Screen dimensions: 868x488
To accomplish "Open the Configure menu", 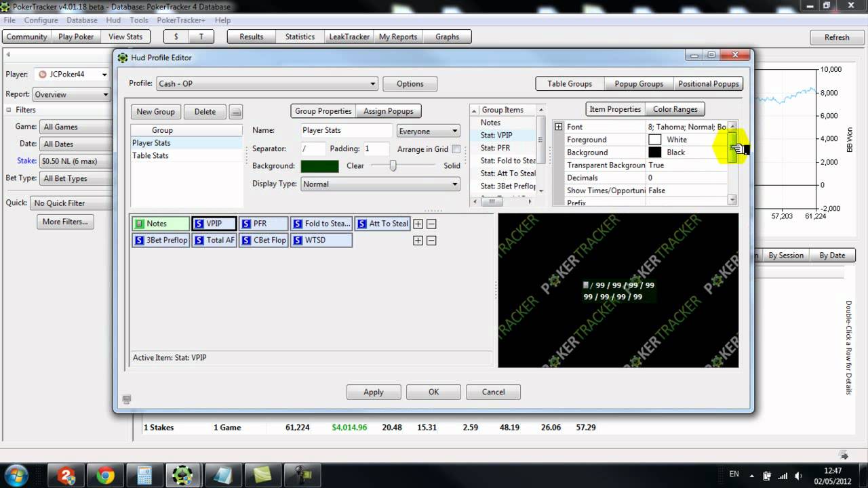I will click(41, 20).
